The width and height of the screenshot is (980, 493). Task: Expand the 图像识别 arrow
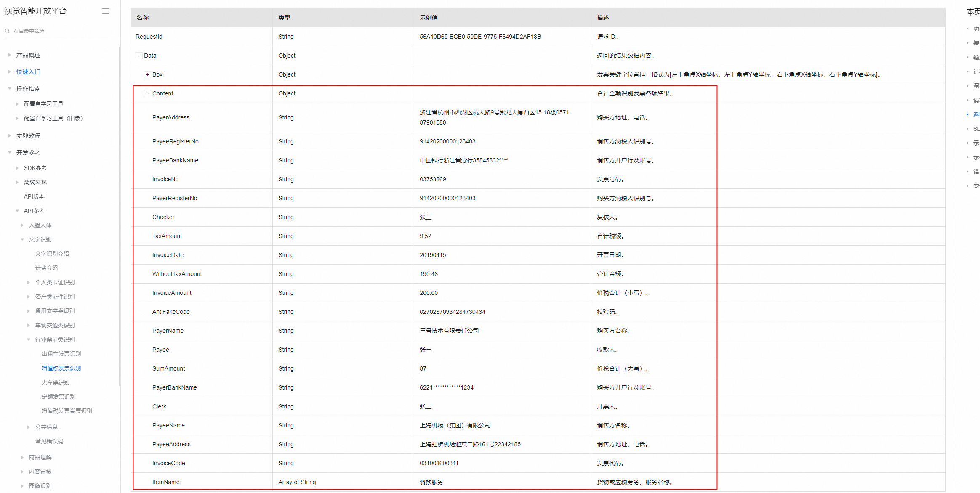[22, 486]
